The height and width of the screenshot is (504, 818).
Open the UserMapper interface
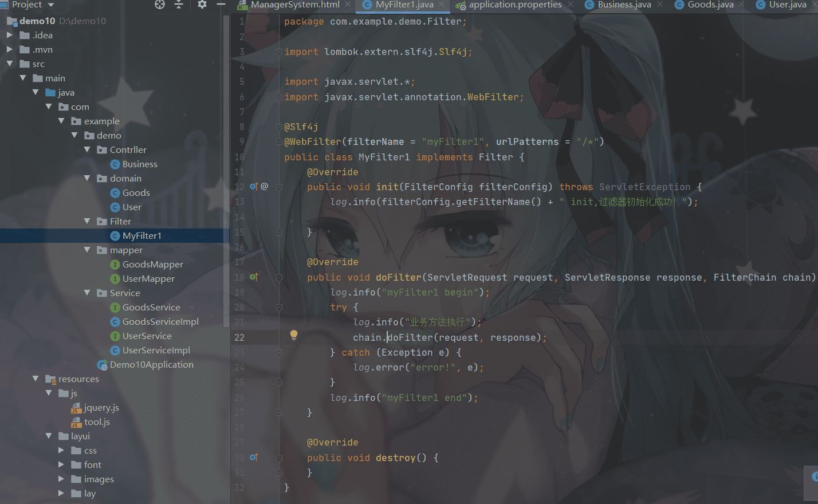pos(148,278)
